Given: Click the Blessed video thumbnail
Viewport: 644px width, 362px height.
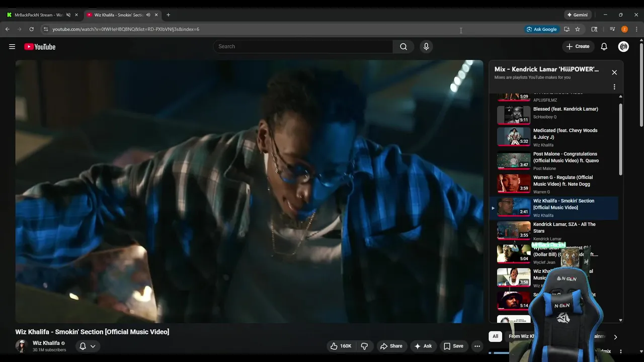Looking at the screenshot, I should coord(514,115).
